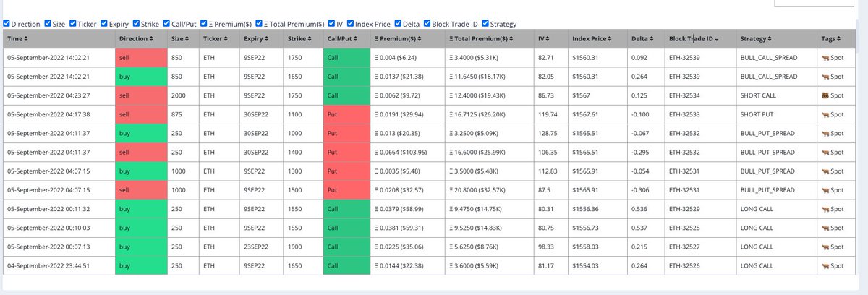Click the bear Spot tag icon for ETH-32534

click(x=824, y=95)
